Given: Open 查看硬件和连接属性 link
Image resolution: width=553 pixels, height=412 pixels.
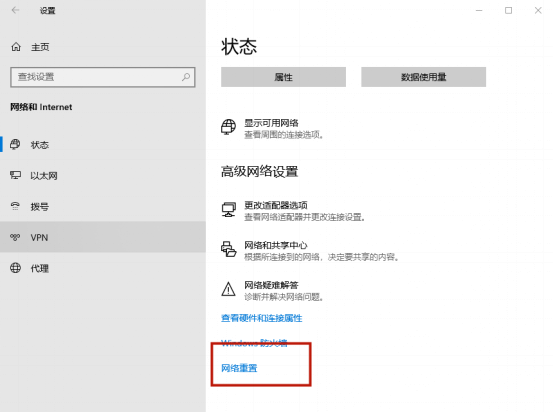Looking at the screenshot, I should 261,318.
